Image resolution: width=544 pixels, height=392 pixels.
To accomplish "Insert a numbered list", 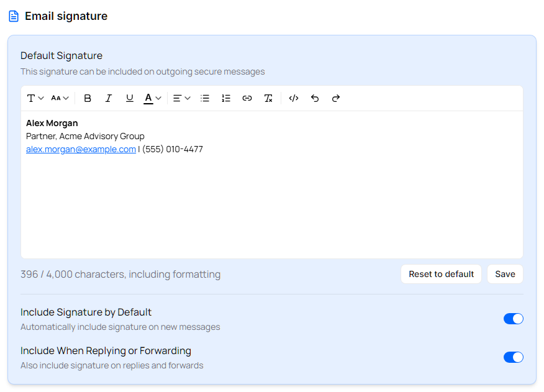I will [x=226, y=98].
